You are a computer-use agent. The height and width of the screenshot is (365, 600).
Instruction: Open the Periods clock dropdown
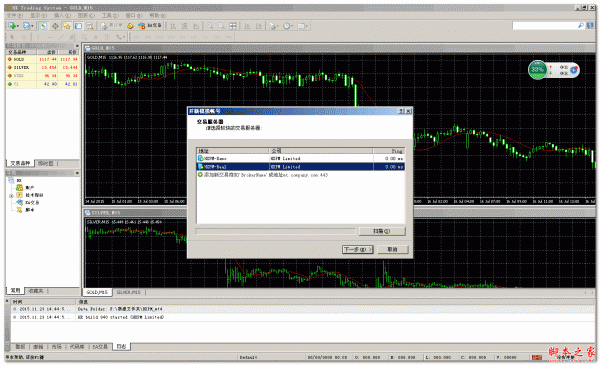click(x=288, y=26)
